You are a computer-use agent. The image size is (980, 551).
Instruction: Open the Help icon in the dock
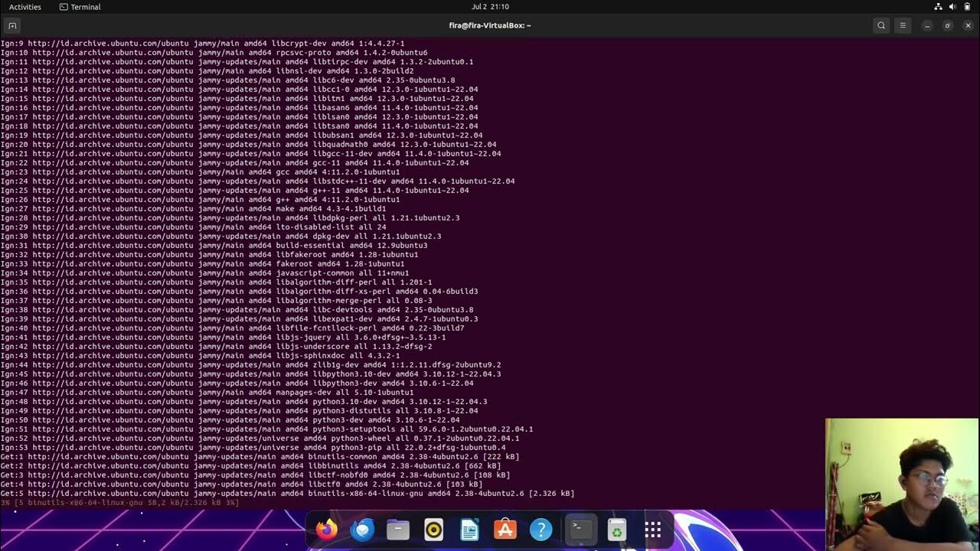(x=541, y=530)
